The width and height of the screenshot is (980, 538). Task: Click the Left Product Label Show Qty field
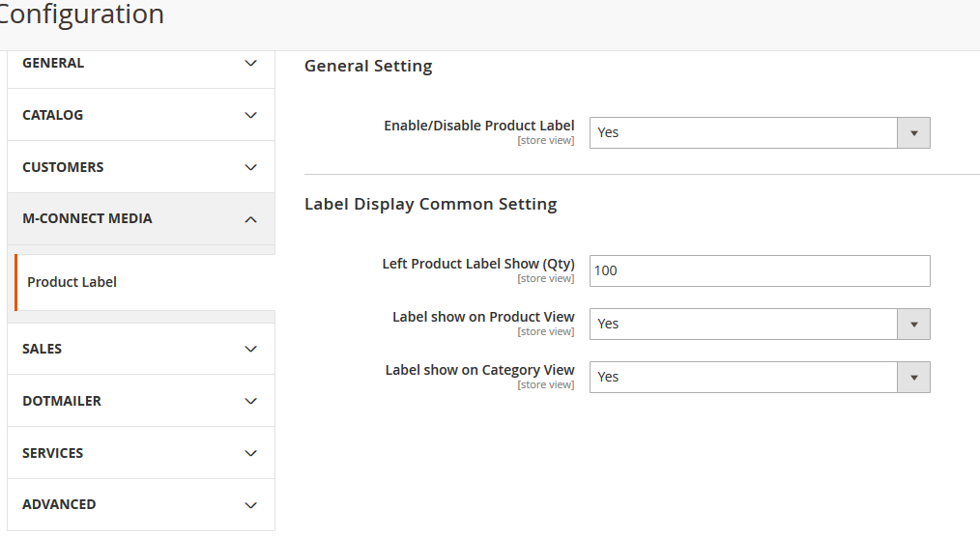coord(759,271)
